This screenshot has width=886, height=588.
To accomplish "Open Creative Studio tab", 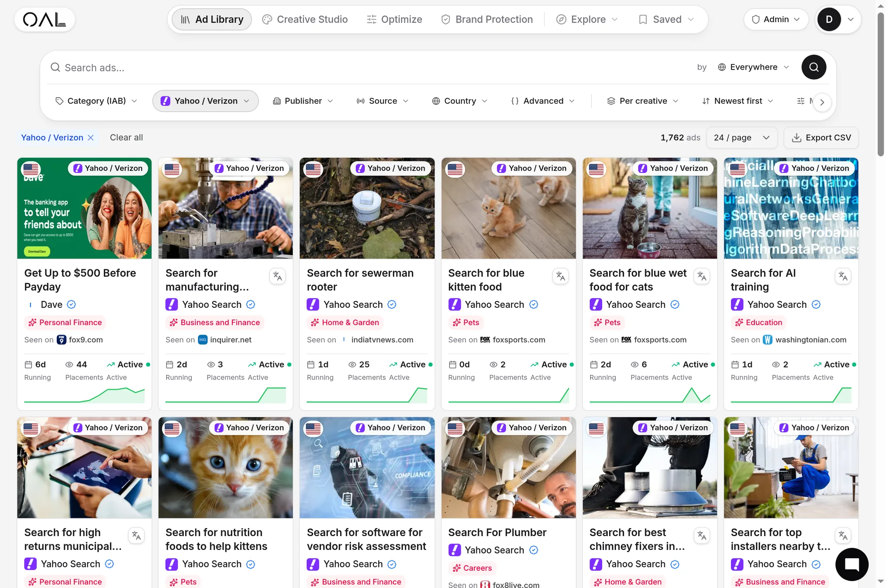I will coord(305,19).
